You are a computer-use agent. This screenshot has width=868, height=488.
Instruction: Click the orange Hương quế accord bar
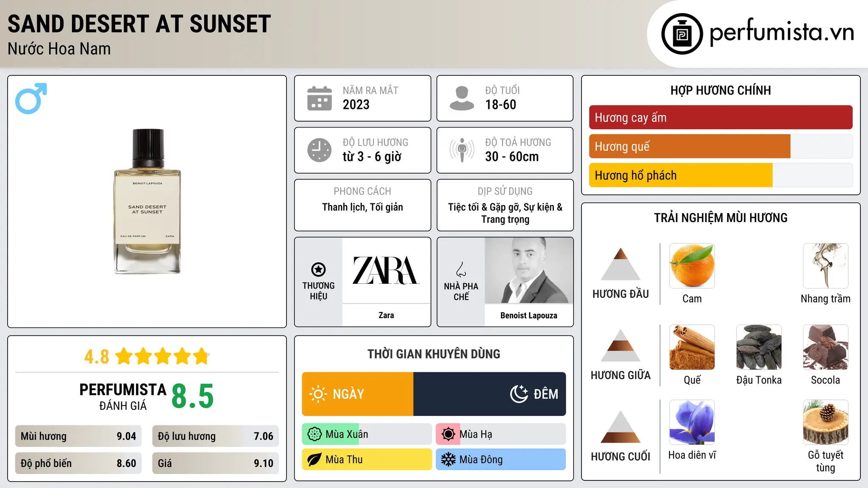[x=690, y=146]
